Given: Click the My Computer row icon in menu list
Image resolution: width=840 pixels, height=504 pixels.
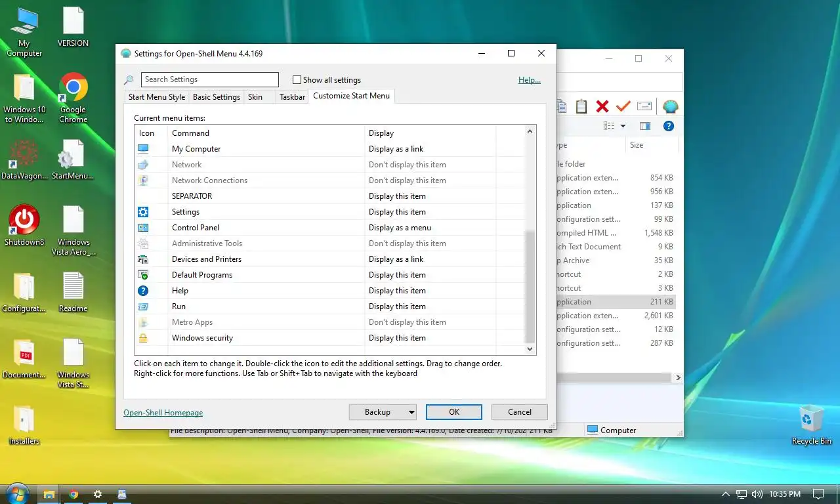Looking at the screenshot, I should pos(143,149).
